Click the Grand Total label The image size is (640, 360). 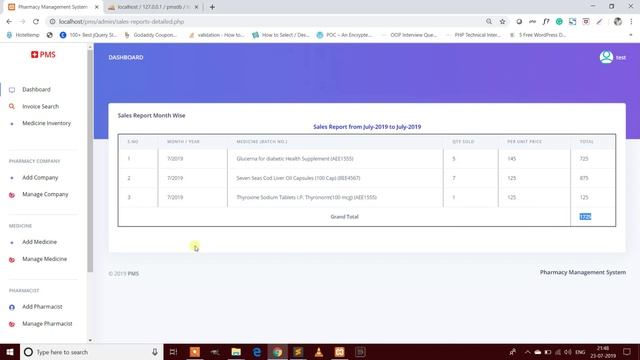pos(344,217)
